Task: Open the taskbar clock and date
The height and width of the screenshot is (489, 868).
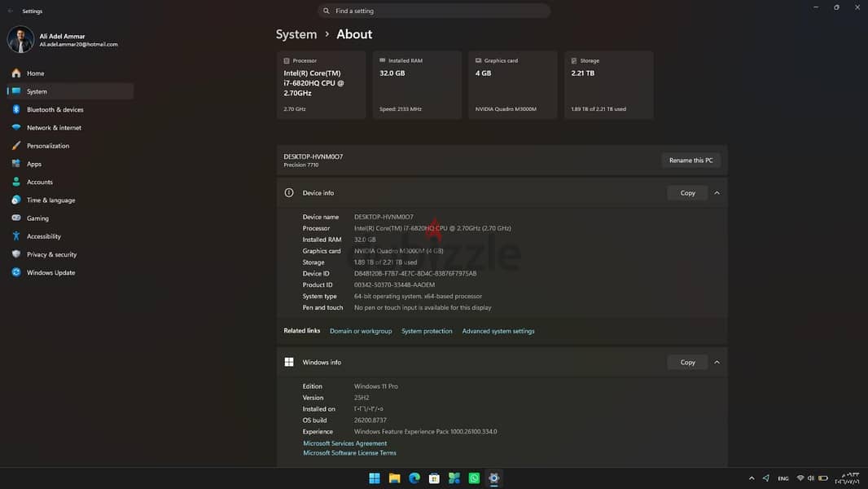Action: pyautogui.click(x=848, y=478)
